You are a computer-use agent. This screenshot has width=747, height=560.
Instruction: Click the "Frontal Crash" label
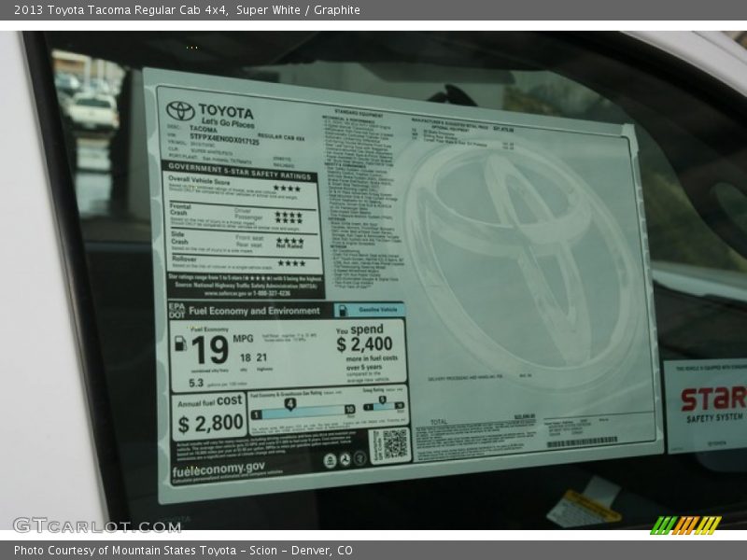[180, 209]
